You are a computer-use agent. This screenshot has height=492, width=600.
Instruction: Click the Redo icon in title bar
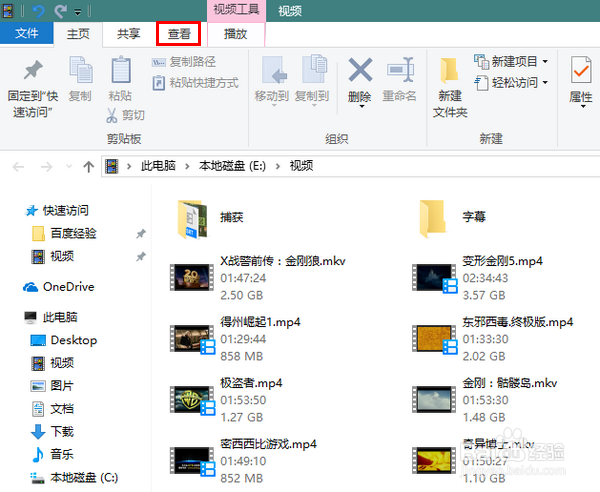pos(60,11)
